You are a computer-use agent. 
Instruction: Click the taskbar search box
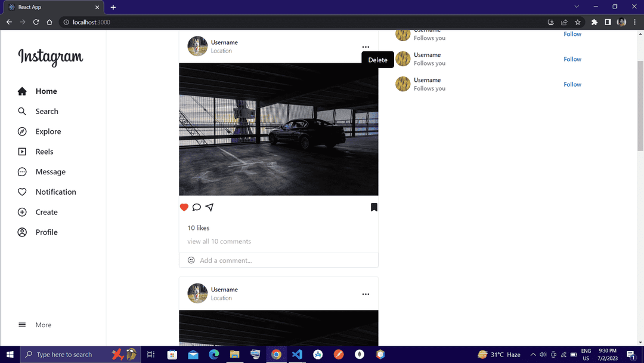[80, 355]
